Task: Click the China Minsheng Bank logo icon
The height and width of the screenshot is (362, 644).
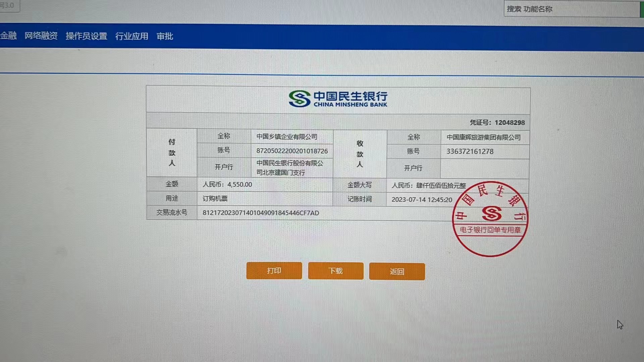Action: pos(299,99)
